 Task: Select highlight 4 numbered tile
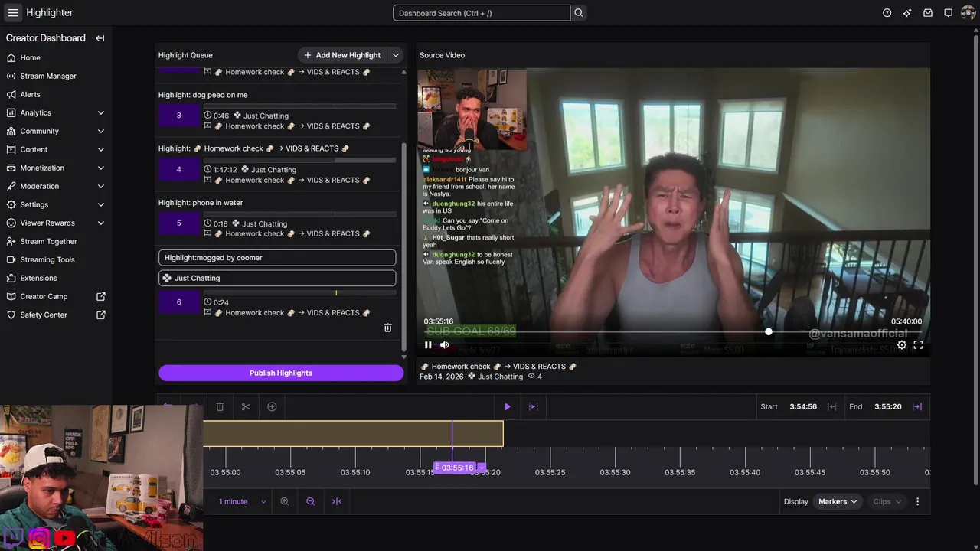tap(179, 169)
